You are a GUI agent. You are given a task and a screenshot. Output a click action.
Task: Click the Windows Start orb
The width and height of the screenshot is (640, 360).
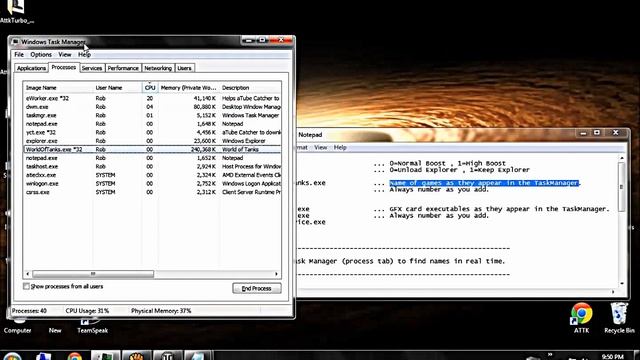pyautogui.click(x=12, y=356)
